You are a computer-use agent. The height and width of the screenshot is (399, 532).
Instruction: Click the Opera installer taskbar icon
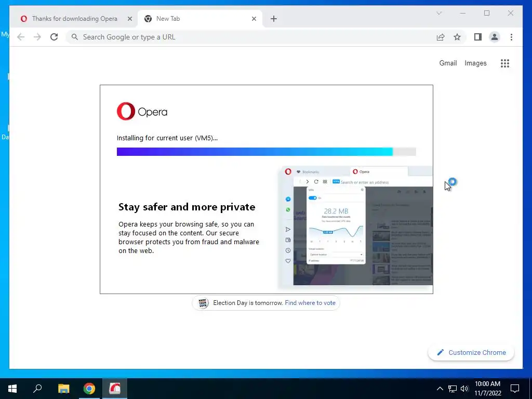pos(115,389)
